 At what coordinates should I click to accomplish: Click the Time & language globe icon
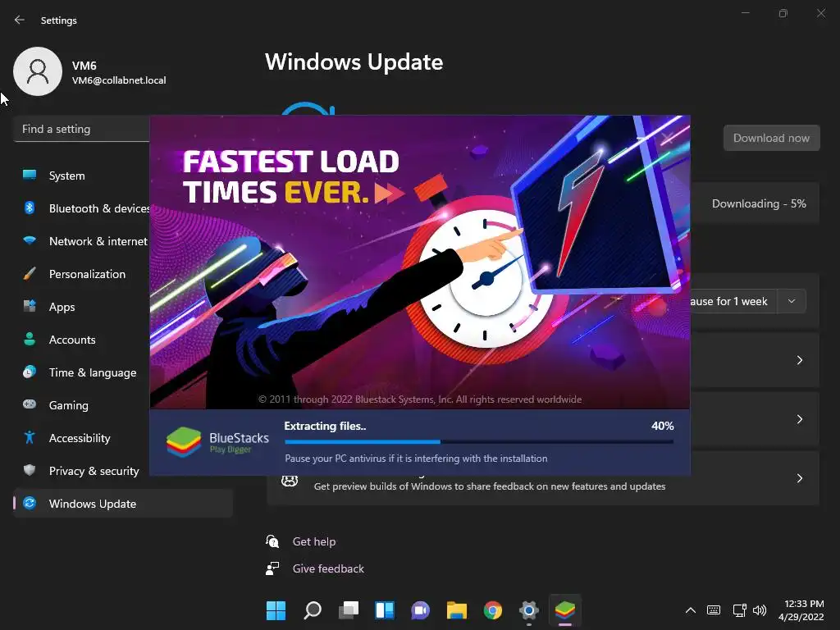[x=30, y=372]
